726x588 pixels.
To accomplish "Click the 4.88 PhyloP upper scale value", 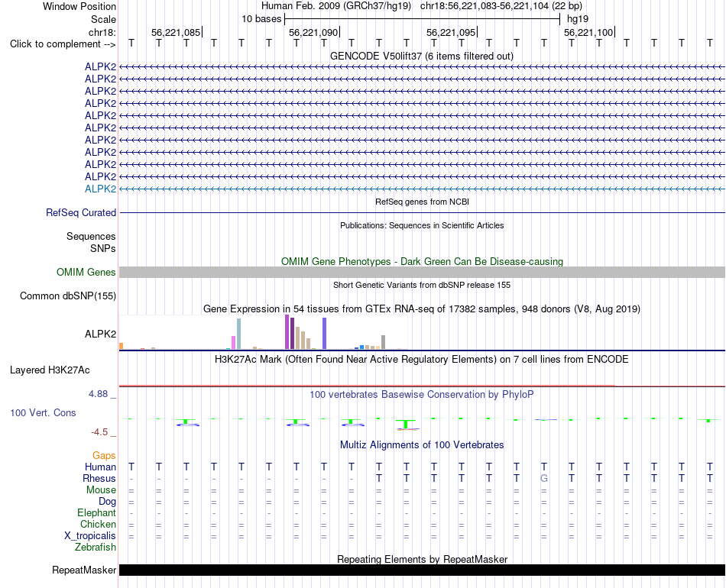I will tap(98, 394).
